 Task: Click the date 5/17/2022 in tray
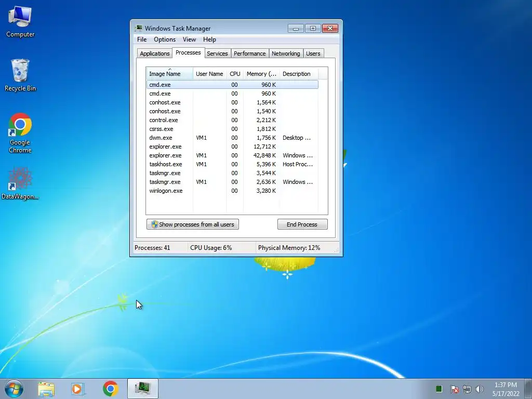pos(506,394)
